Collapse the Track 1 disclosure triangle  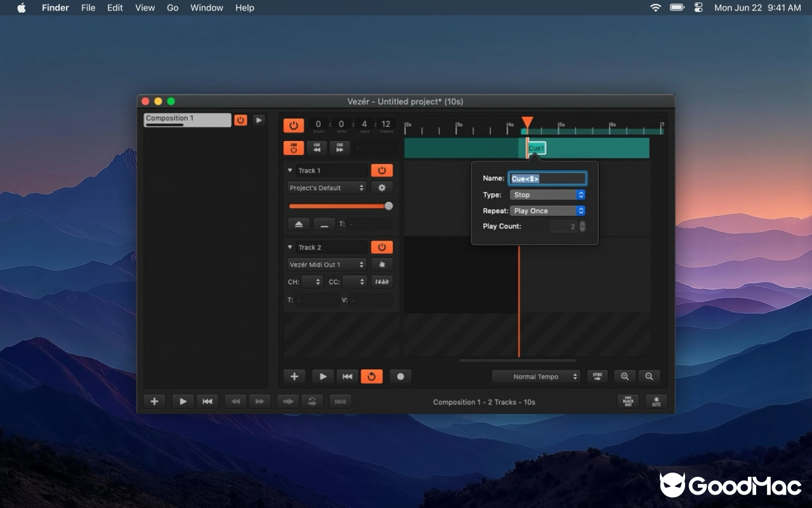coord(290,170)
